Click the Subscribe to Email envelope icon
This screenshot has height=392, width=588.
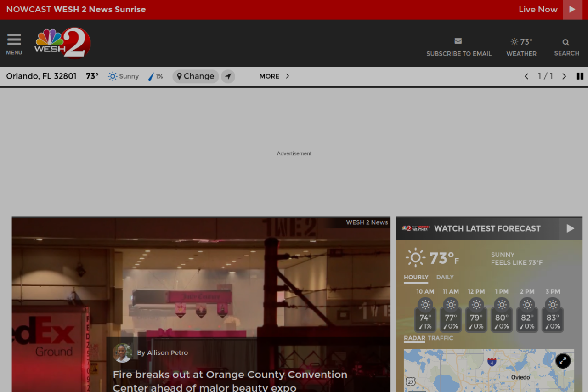(458, 41)
